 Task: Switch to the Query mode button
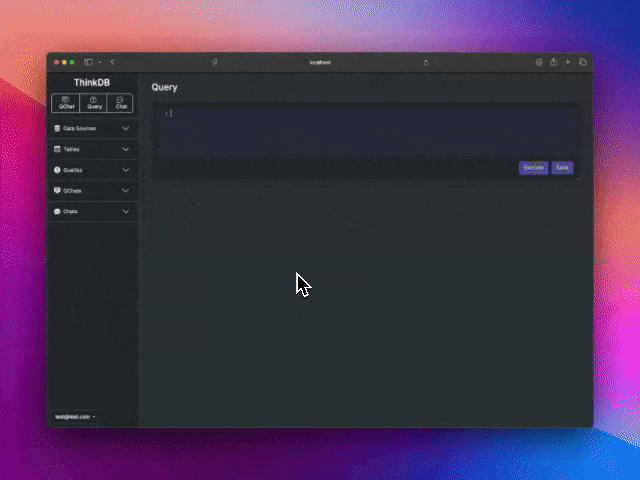click(94, 103)
